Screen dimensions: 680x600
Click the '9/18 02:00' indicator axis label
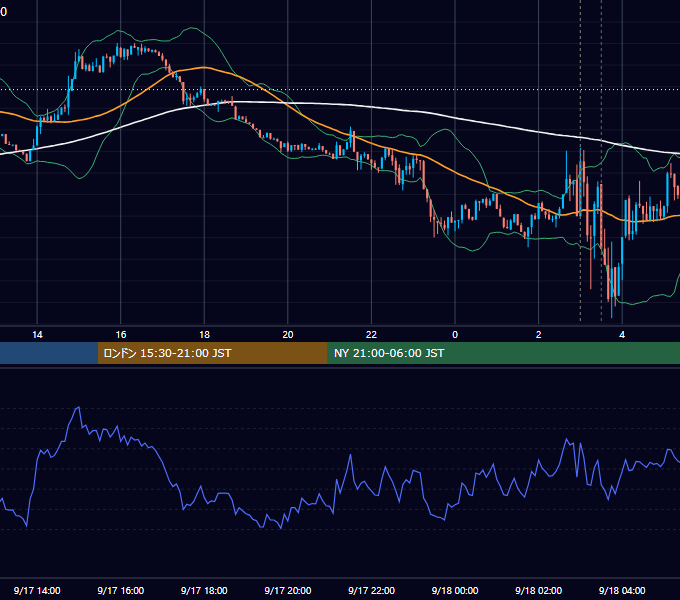tap(538, 590)
